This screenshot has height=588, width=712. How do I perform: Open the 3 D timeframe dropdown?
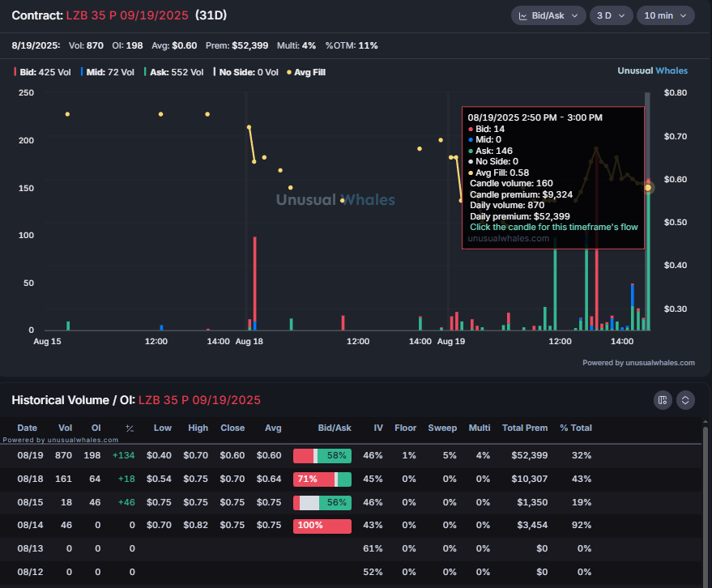click(611, 15)
